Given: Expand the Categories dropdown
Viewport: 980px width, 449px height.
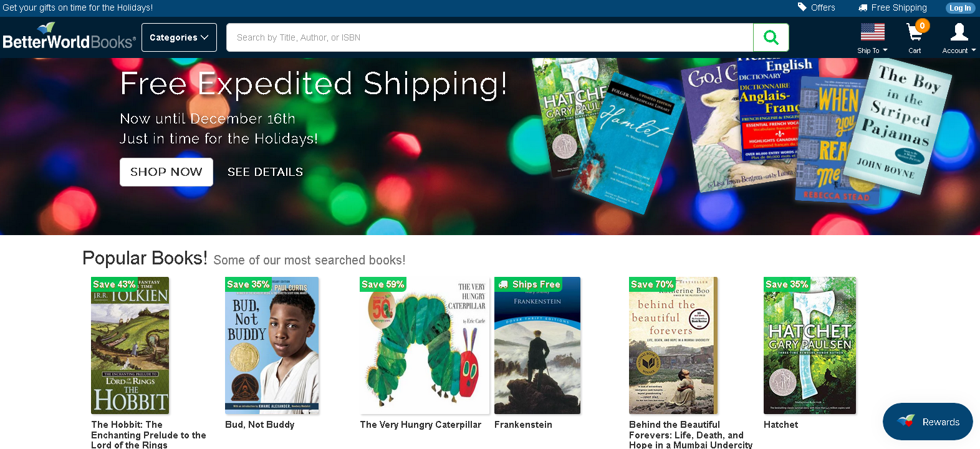Looking at the screenshot, I should pos(179,37).
